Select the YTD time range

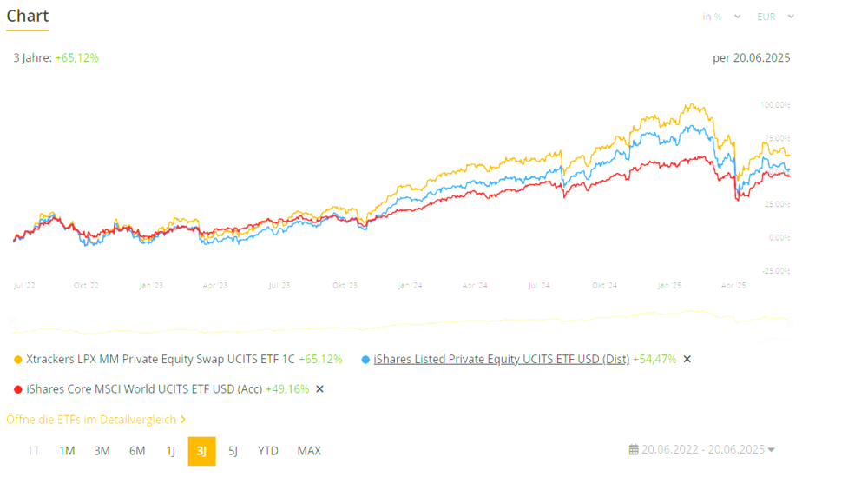(268, 451)
